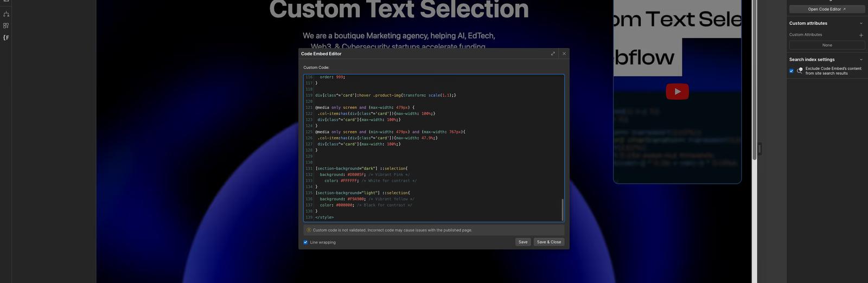Image resolution: width=868 pixels, height=283 pixels.
Task: Click Save & Close button
Action: coord(548,242)
